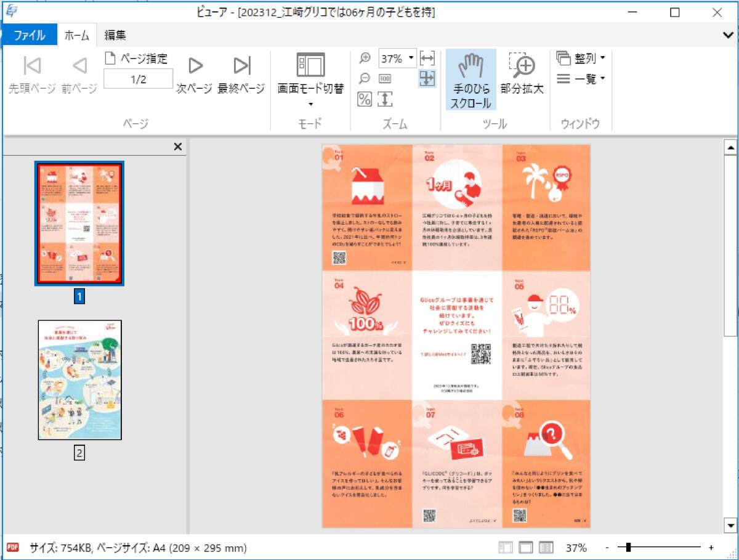Activate the 部分拡大 partial zoom tool
The height and width of the screenshot is (560, 739).
pos(522,74)
